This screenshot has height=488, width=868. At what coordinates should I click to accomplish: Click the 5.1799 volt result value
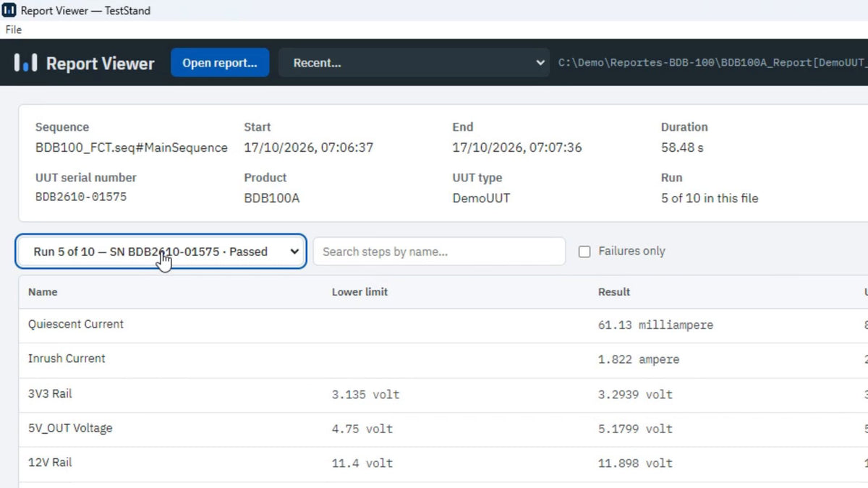tap(635, 429)
